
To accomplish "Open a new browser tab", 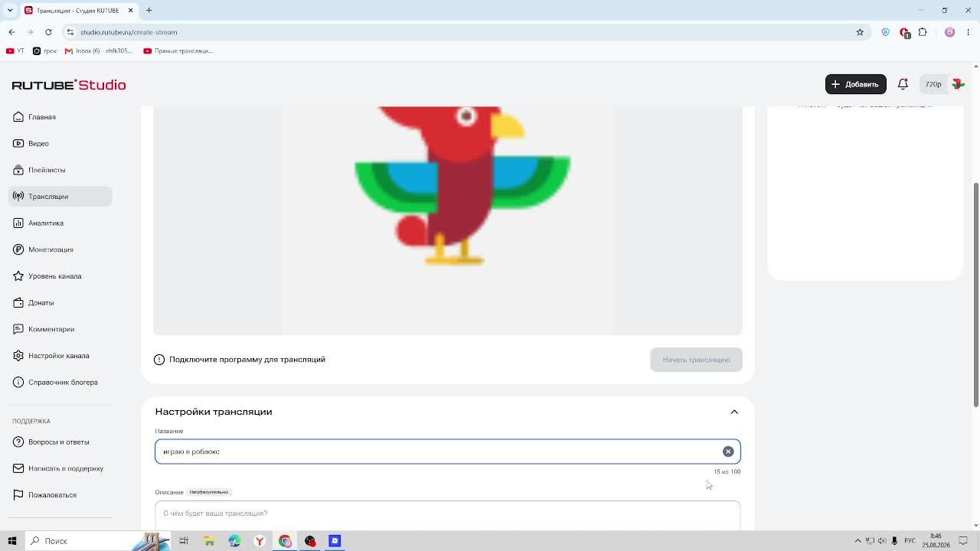I will point(149,10).
